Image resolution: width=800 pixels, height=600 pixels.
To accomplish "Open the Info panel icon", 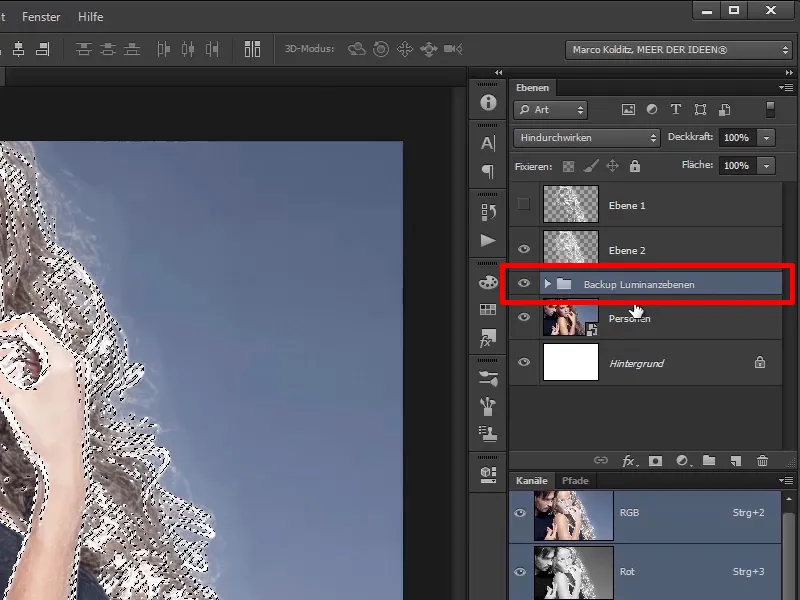I will coord(488,103).
